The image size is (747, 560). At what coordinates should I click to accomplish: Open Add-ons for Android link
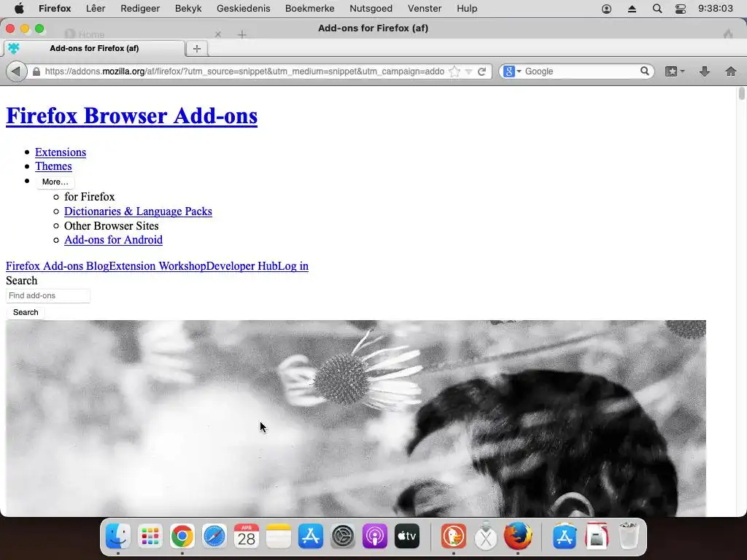pos(113,240)
